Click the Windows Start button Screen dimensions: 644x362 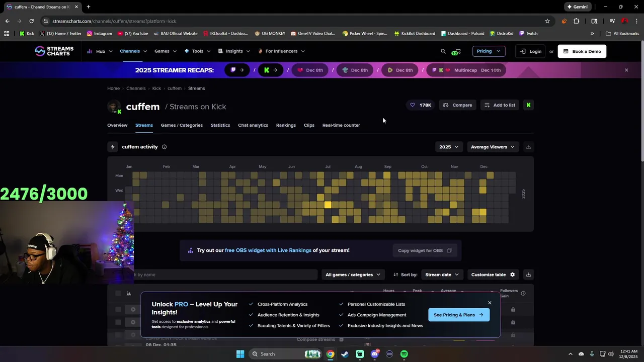(240, 354)
